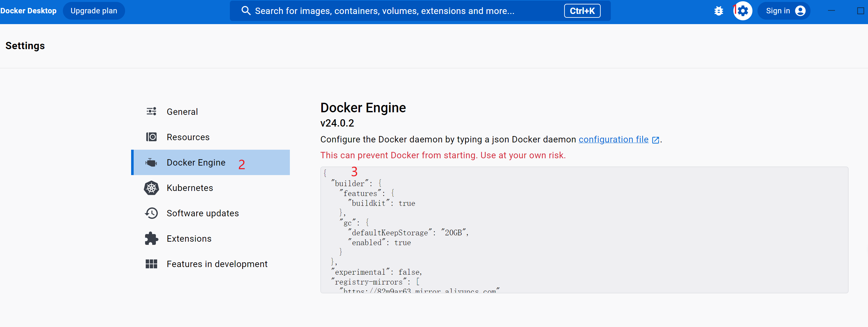Switch to Kubernetes settings
Image resolution: width=868 pixels, height=327 pixels.
tap(190, 188)
